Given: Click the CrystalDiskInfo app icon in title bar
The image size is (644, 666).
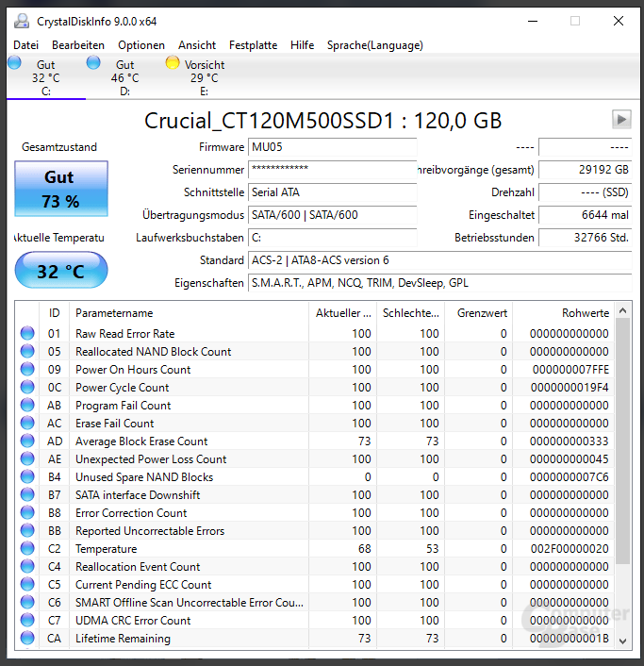Looking at the screenshot, I should 22,21.
